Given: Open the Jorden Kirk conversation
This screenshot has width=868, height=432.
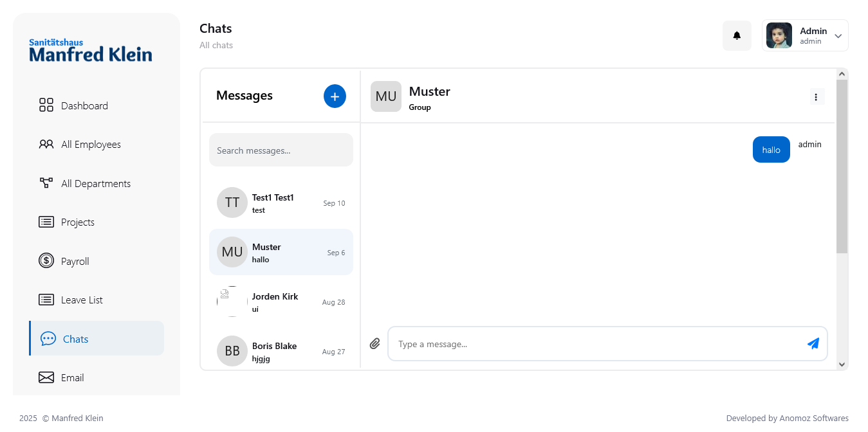Looking at the screenshot, I should 281,302.
